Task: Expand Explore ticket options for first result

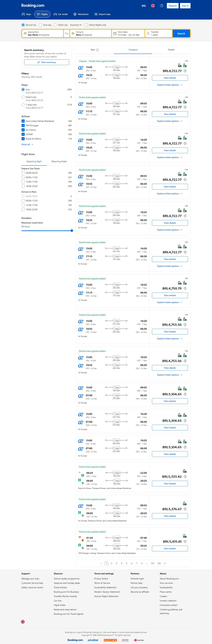Action: 170,85
